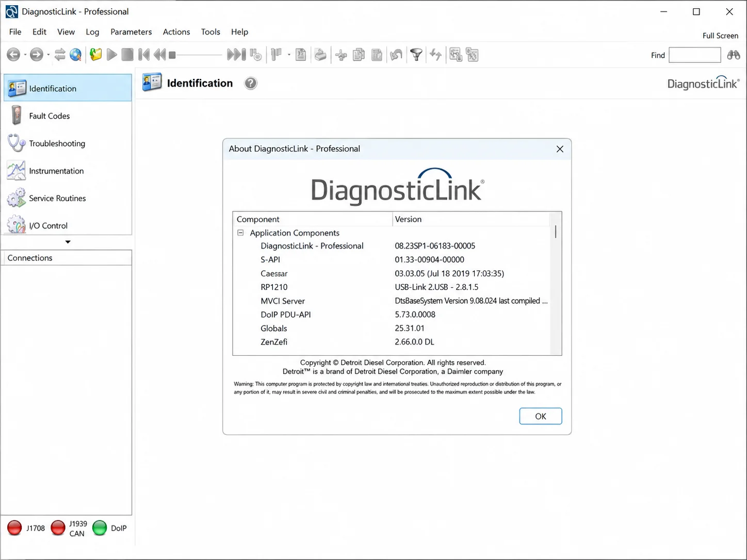This screenshot has width=747, height=560.
Task: Open the File menu
Action: (15, 31)
